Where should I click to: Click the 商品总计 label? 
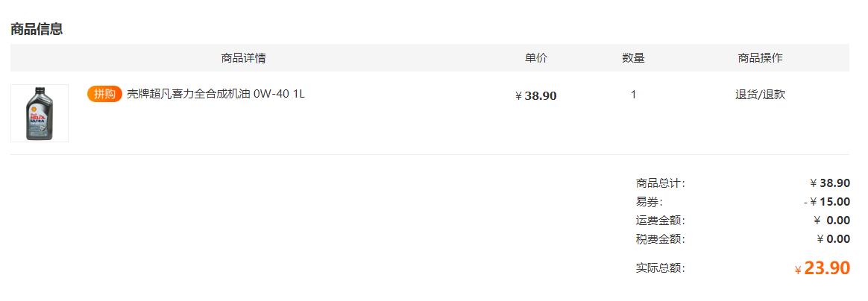pyautogui.click(x=660, y=183)
